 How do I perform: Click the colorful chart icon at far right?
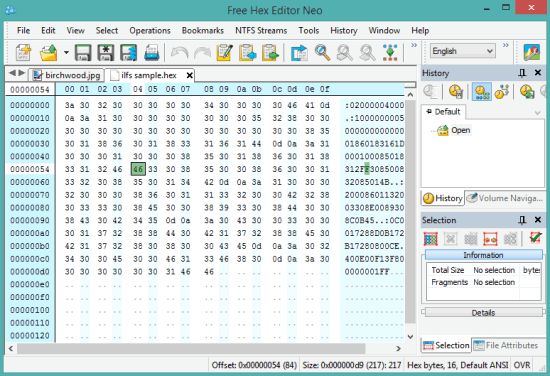click(532, 52)
